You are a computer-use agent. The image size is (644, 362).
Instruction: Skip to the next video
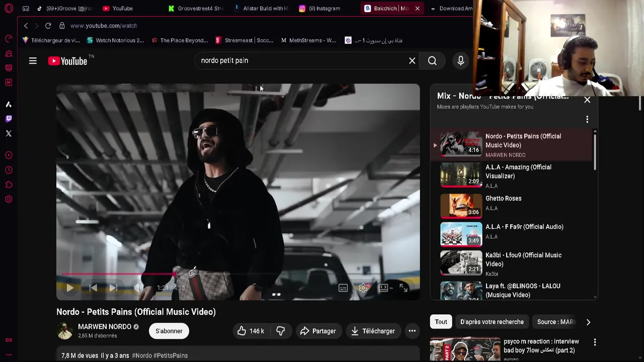click(114, 288)
